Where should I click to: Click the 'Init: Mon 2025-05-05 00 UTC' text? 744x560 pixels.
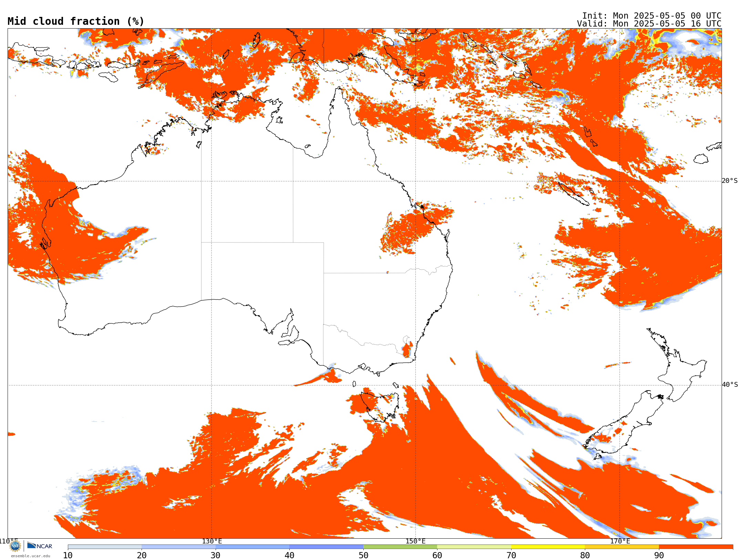pyautogui.click(x=652, y=16)
